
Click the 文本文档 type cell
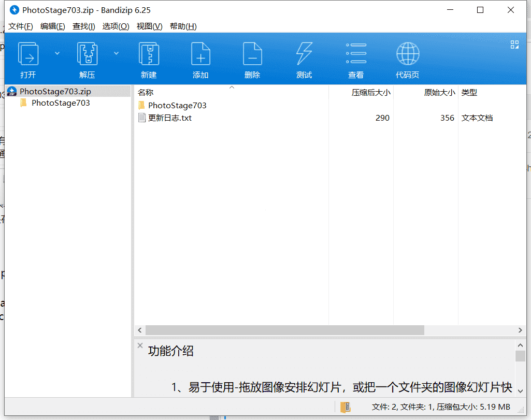point(477,118)
